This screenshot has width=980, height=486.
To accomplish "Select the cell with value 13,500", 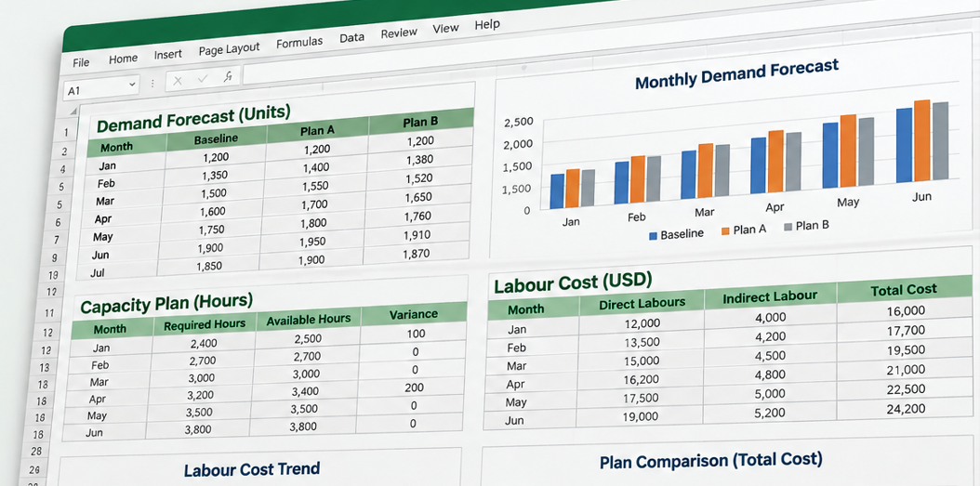I will [x=642, y=342].
